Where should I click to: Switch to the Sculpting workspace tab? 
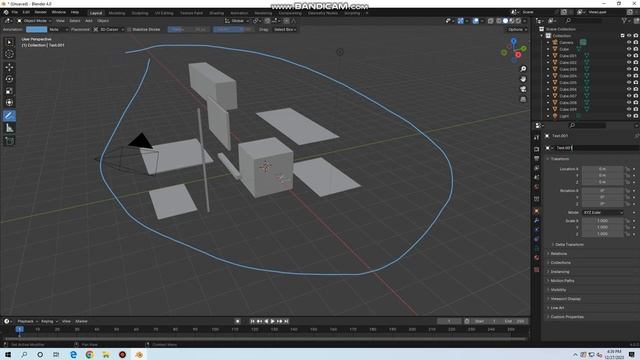[x=140, y=13]
